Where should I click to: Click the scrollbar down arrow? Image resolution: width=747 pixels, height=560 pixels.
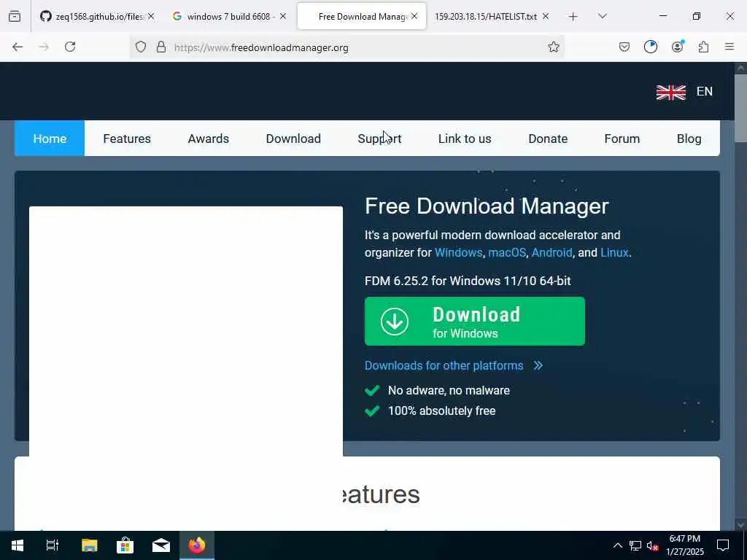tap(740, 525)
